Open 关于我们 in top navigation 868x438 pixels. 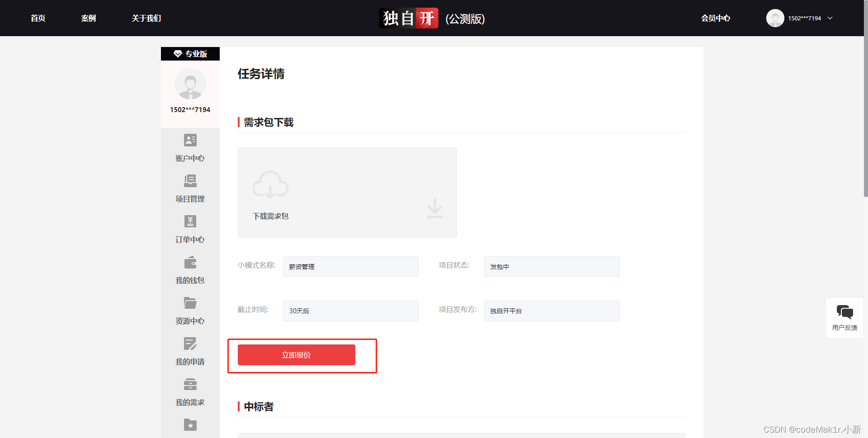(146, 18)
